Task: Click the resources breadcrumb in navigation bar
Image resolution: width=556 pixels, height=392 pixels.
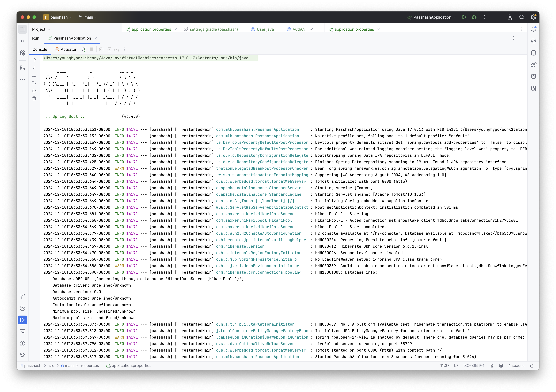Action: click(x=90, y=366)
